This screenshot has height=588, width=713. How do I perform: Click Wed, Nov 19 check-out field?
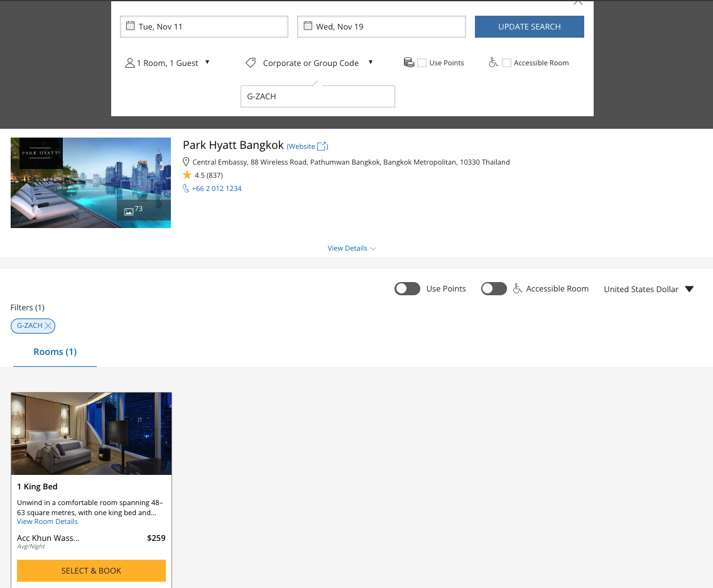(381, 27)
